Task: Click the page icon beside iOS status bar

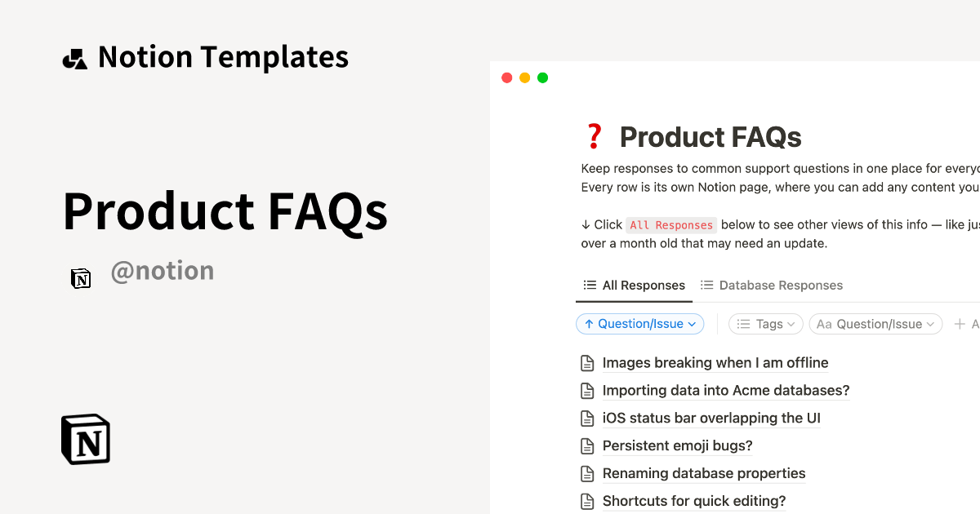Action: [x=586, y=419]
